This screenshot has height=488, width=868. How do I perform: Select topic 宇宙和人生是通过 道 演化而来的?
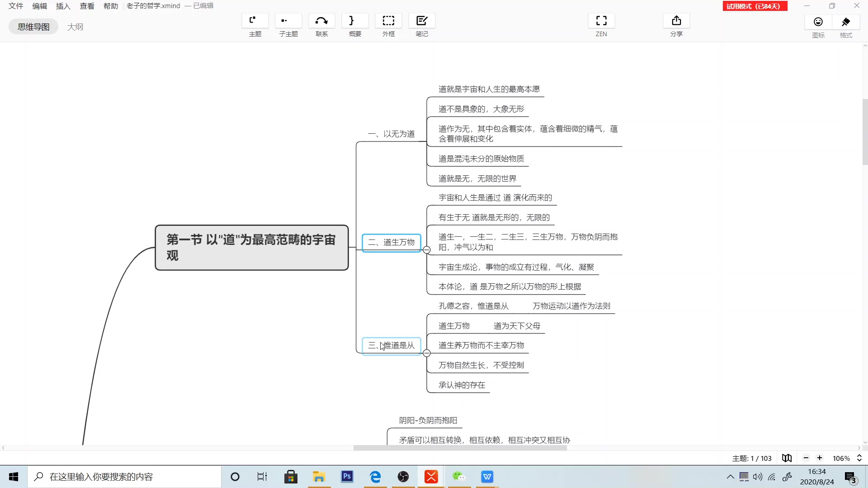[495, 197]
